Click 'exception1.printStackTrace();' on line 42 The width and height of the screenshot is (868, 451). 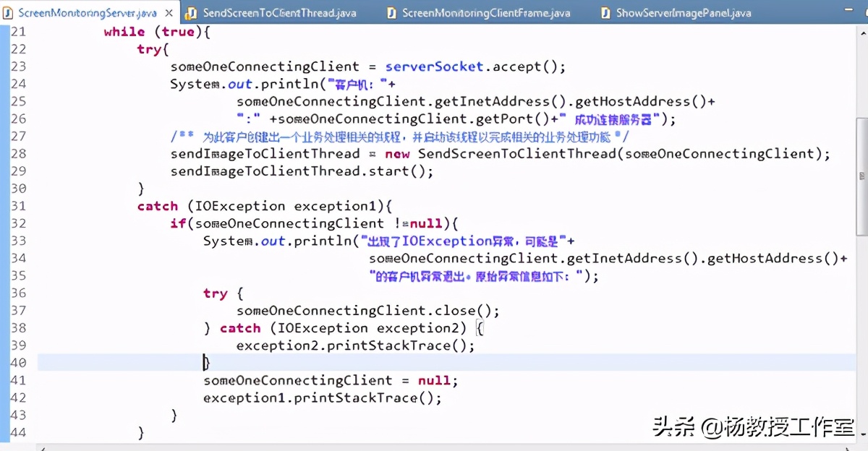click(x=323, y=398)
